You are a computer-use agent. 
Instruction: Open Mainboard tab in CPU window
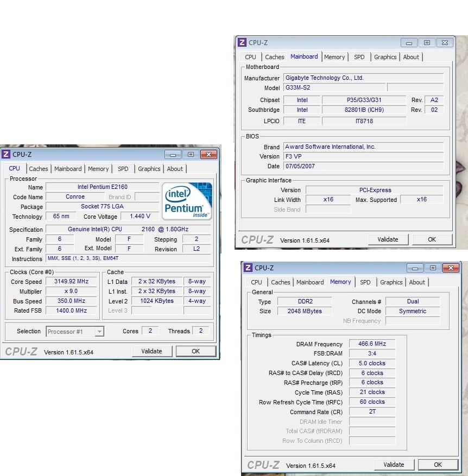click(68, 169)
